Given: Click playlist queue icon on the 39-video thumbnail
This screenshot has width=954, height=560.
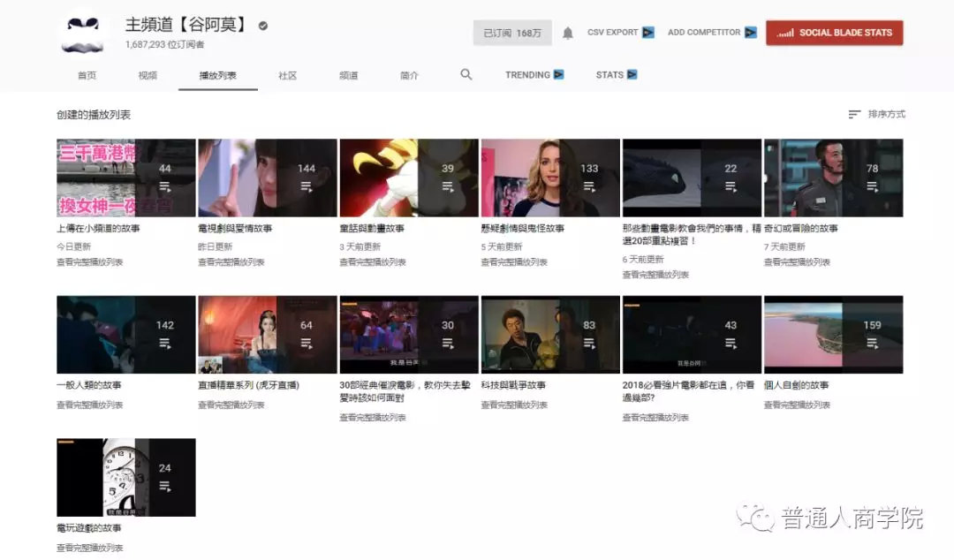Looking at the screenshot, I should click(448, 187).
